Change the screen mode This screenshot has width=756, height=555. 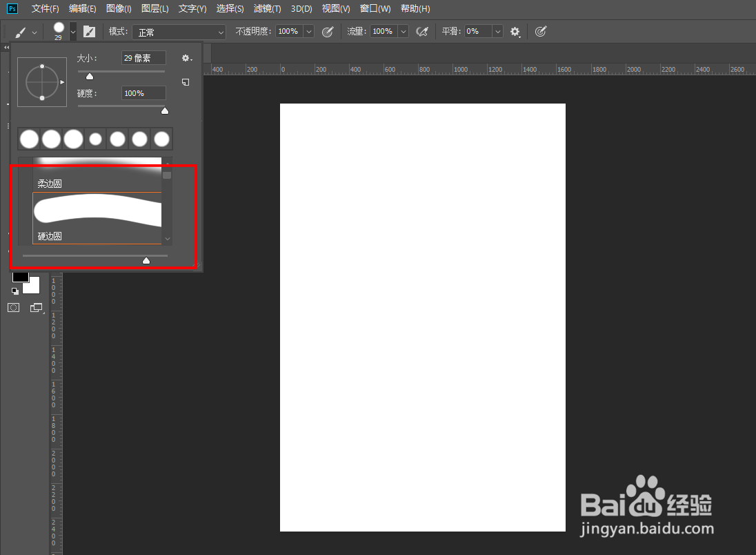pyautogui.click(x=37, y=308)
